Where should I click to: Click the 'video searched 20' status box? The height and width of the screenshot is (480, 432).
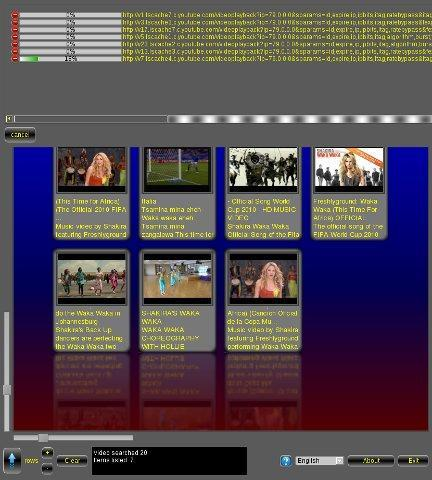(x=169, y=461)
